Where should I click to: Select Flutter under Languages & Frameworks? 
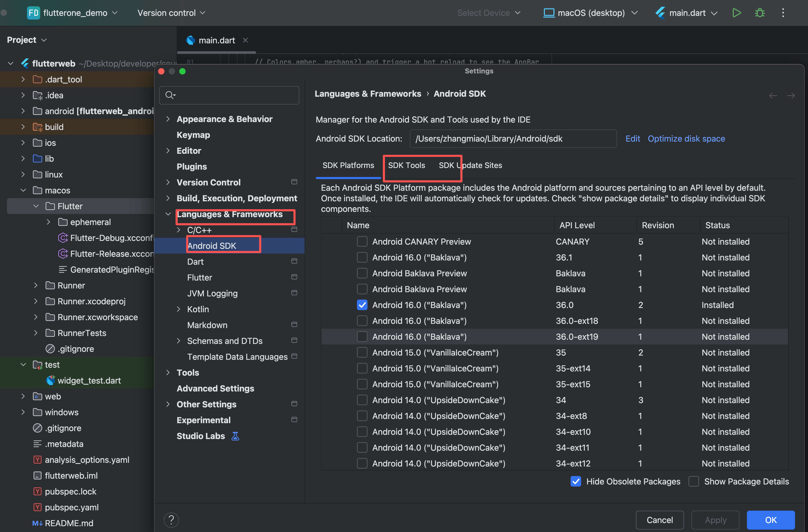pyautogui.click(x=199, y=278)
